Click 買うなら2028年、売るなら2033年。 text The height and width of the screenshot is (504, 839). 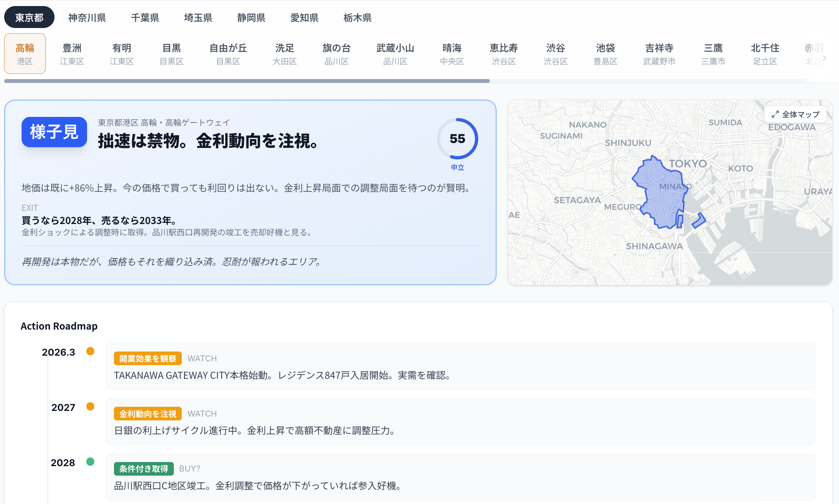(x=99, y=220)
